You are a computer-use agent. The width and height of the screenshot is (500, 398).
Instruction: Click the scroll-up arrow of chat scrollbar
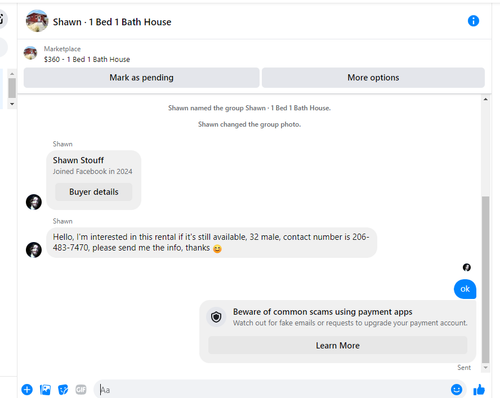point(486,99)
